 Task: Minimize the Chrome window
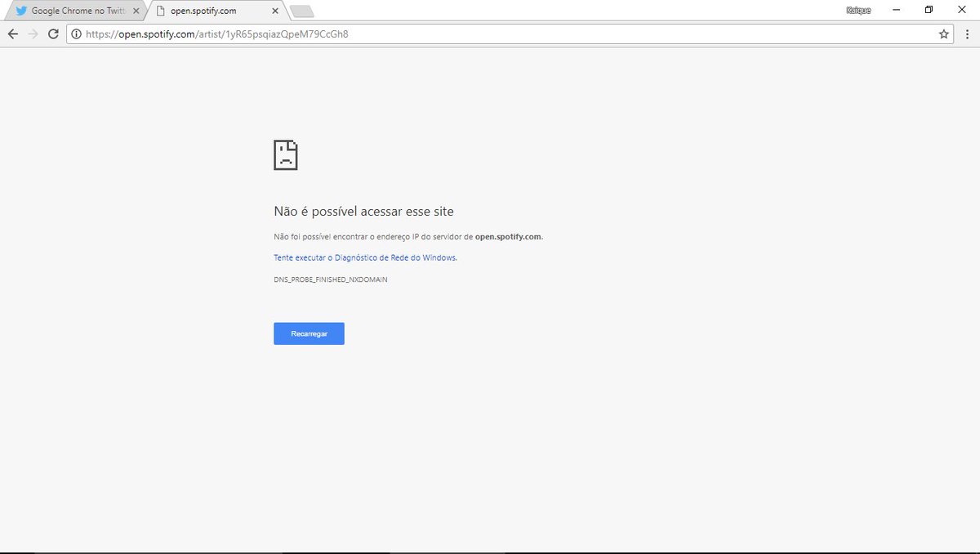coord(896,10)
